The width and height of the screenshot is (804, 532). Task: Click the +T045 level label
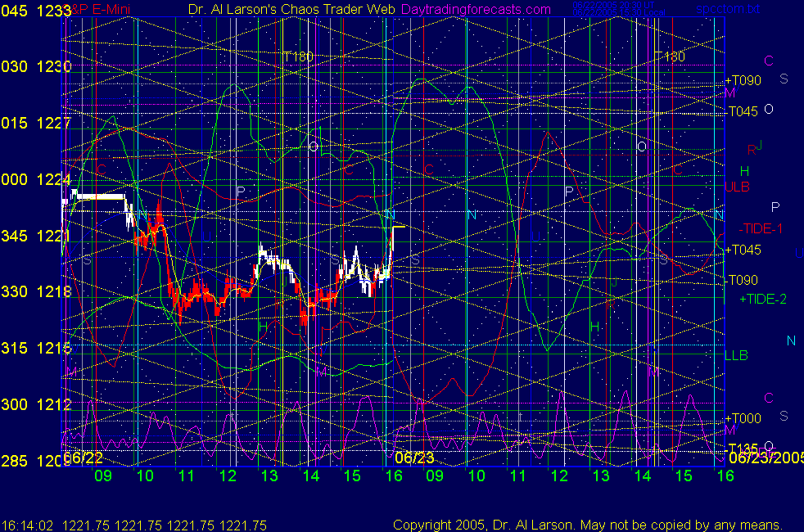tap(743, 250)
